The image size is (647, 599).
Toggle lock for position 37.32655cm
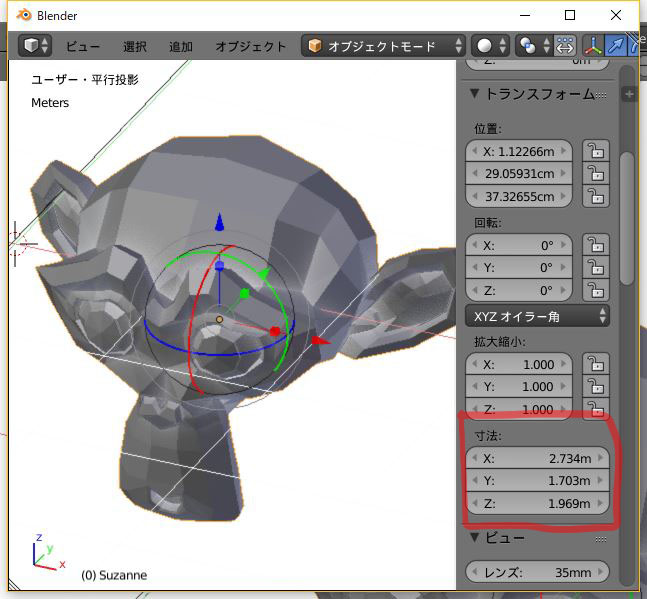point(595,196)
